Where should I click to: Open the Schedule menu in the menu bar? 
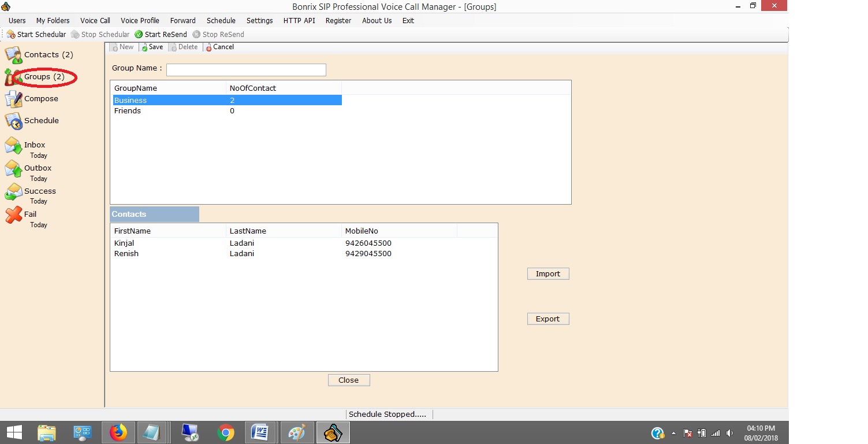pyautogui.click(x=221, y=21)
